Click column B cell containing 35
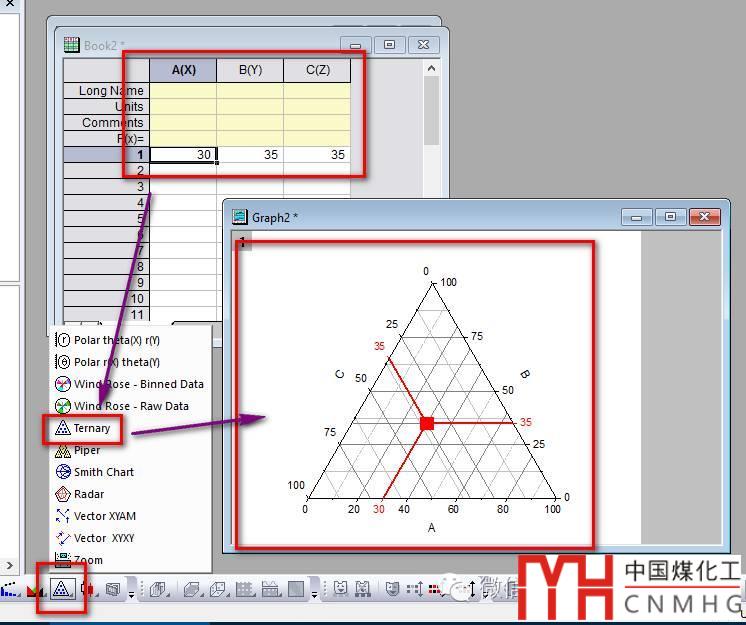Image resolution: width=746 pixels, height=625 pixels. (250, 155)
